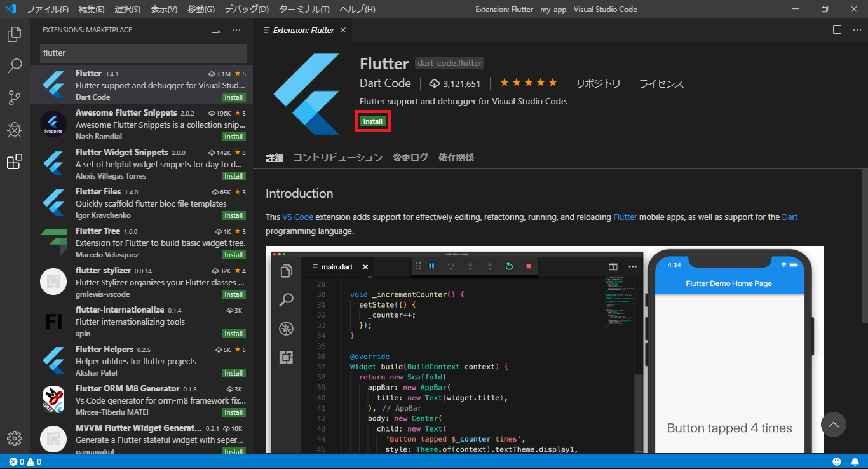The height and width of the screenshot is (469, 868).
Task: Follow the Flutter link in introduction
Action: 625,217
